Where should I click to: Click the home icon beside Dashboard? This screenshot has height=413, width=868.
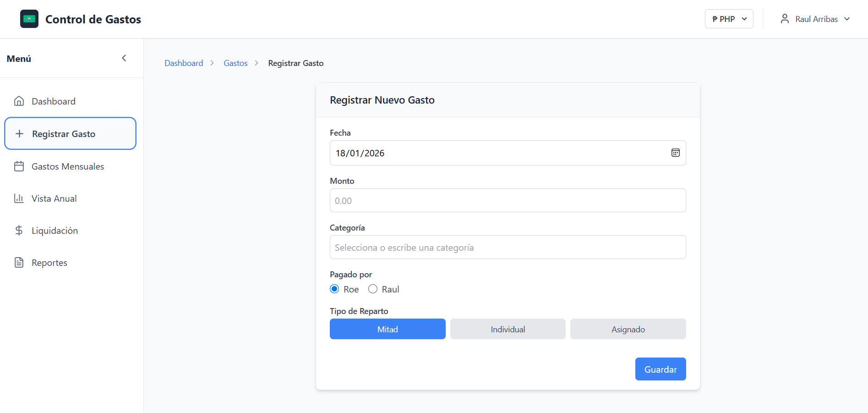click(19, 101)
